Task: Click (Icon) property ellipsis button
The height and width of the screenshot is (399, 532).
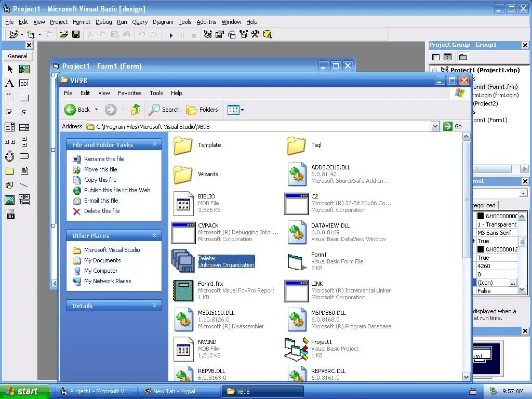Action: [513, 283]
